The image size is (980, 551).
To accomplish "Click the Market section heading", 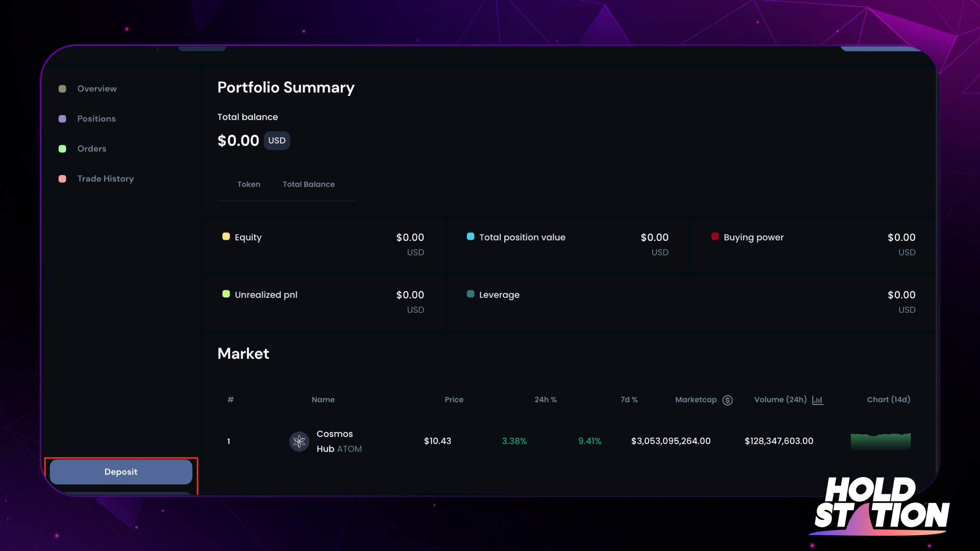I will [243, 354].
